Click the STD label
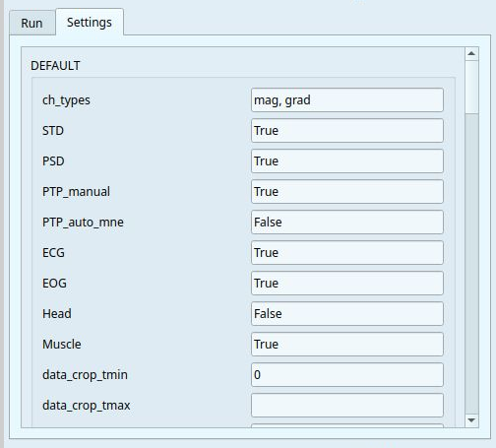496x448 pixels. [53, 131]
